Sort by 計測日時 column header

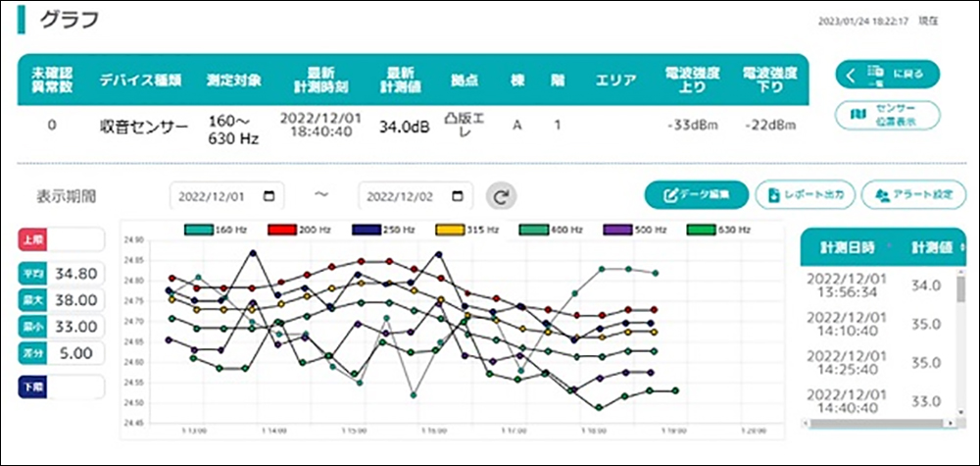[849, 248]
